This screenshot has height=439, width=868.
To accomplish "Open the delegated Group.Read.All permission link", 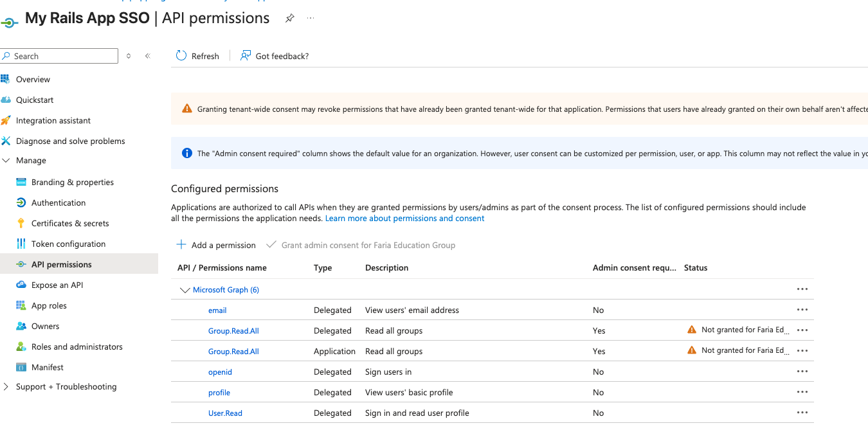I will coord(233,331).
